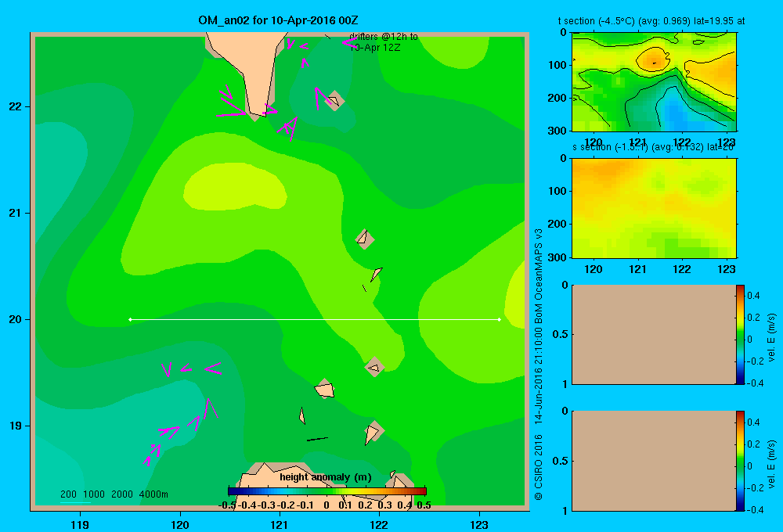Click longitude label 123 under the salinity section

coord(726,269)
